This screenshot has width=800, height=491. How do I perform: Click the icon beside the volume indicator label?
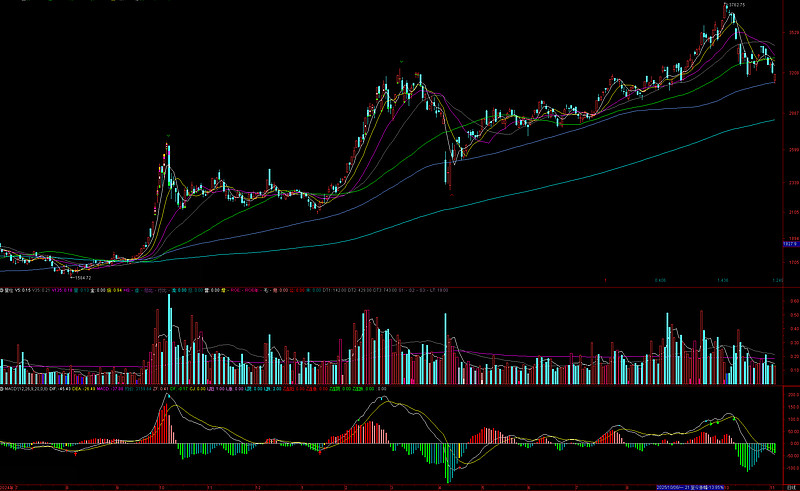3,290
